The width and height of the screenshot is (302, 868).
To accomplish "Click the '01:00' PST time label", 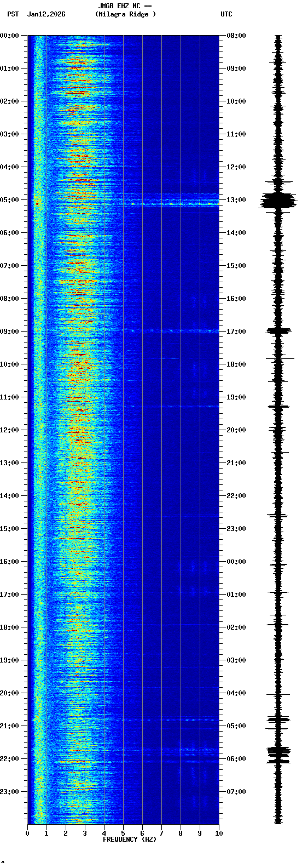I will click(9, 68).
